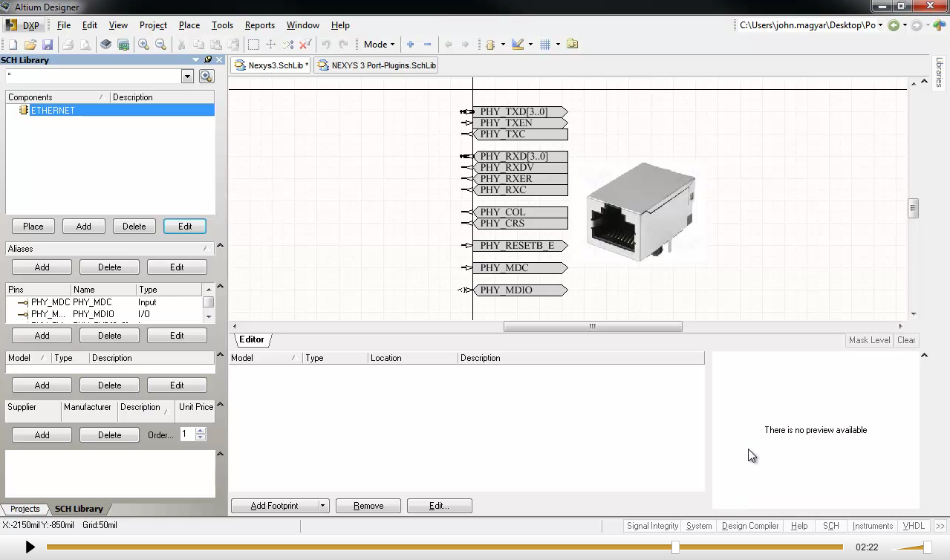The height and width of the screenshot is (560, 950).
Task: Open the Tools menu
Action: click(x=222, y=25)
